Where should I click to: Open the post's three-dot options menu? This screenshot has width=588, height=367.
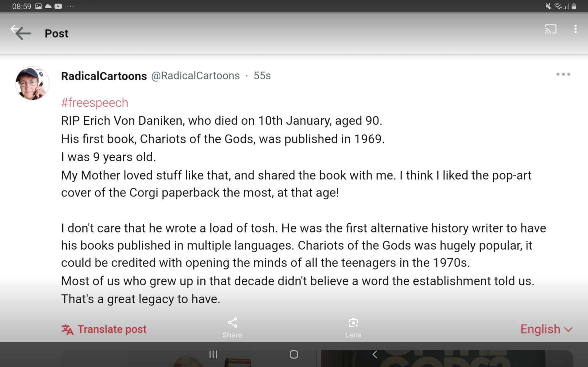[x=563, y=74]
